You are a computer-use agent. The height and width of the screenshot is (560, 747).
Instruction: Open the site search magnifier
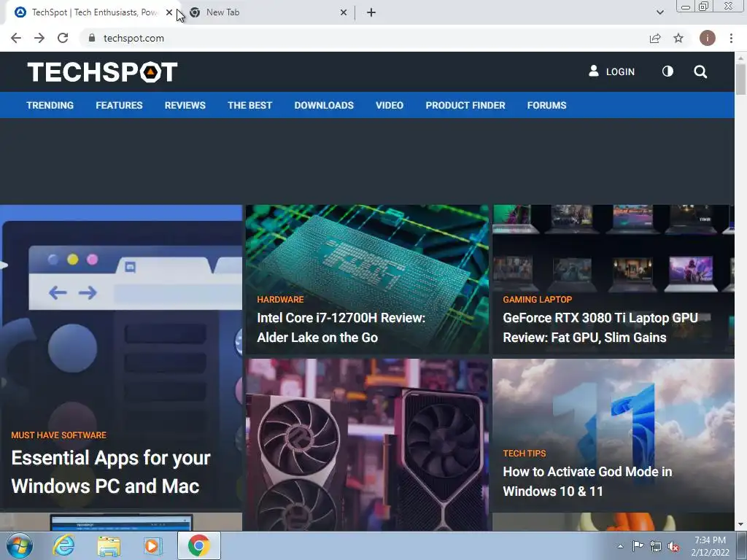pyautogui.click(x=700, y=71)
